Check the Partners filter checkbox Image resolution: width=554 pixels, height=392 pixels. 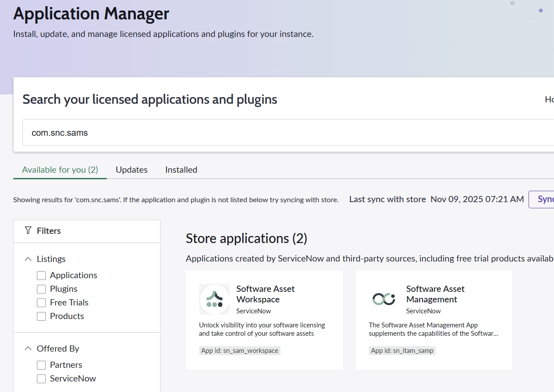click(41, 365)
